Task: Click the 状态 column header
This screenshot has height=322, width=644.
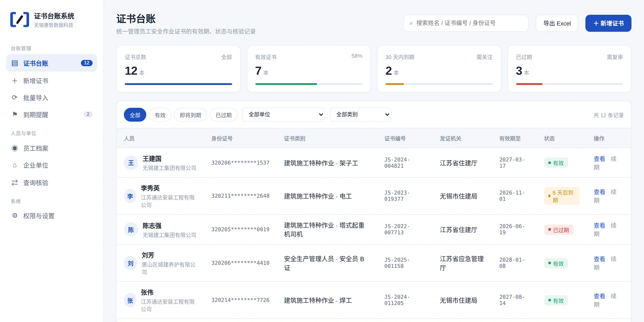Action: 550,139
